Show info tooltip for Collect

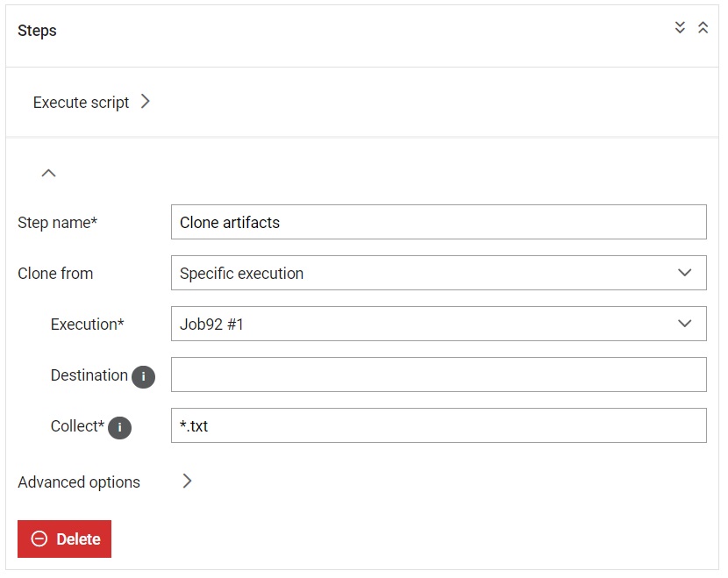[120, 428]
